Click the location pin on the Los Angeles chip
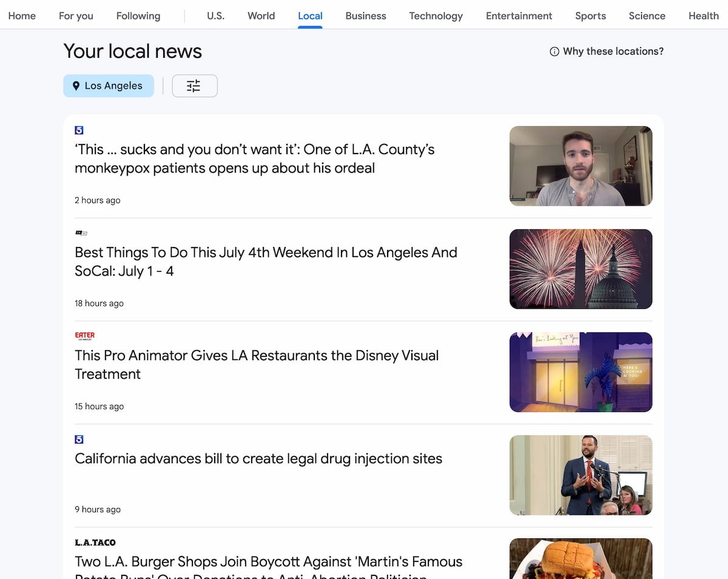The height and width of the screenshot is (579, 728). 75,86
